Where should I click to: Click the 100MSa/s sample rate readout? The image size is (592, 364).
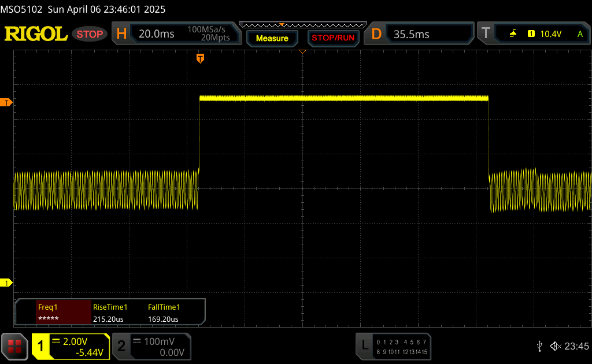click(206, 29)
